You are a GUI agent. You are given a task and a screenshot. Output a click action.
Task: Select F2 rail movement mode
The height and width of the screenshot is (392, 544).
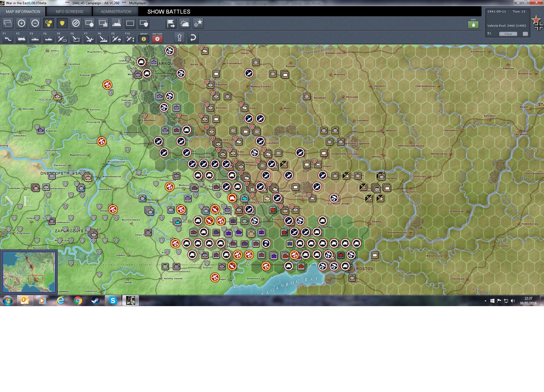pos(22,39)
